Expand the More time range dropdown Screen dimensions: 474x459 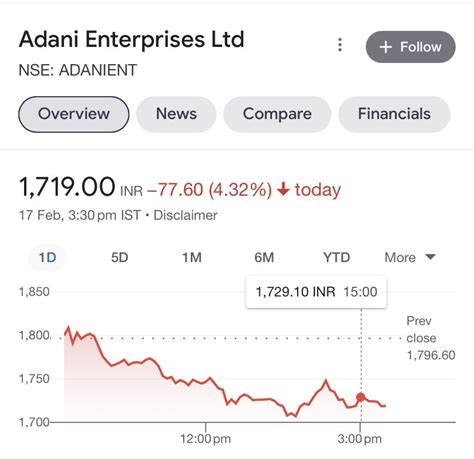click(410, 257)
